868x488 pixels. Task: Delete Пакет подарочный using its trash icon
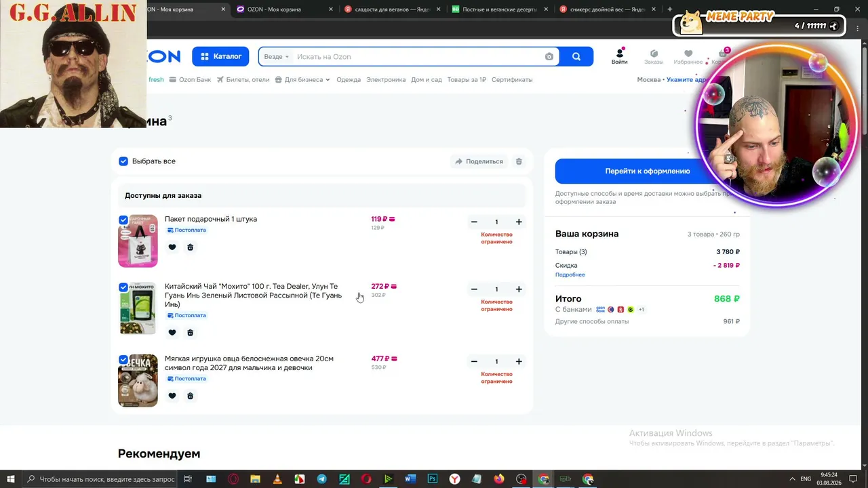(x=190, y=247)
